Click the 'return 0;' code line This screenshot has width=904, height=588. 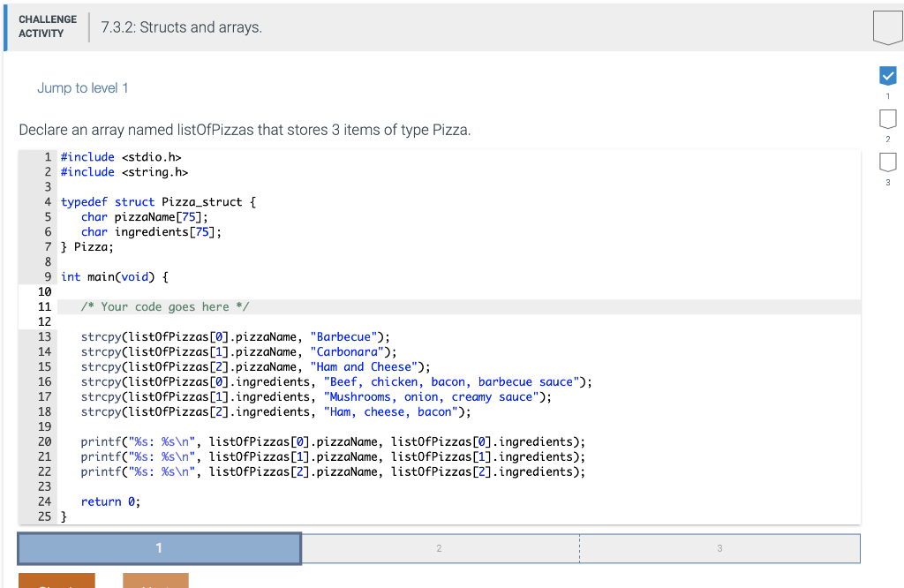tap(110, 501)
